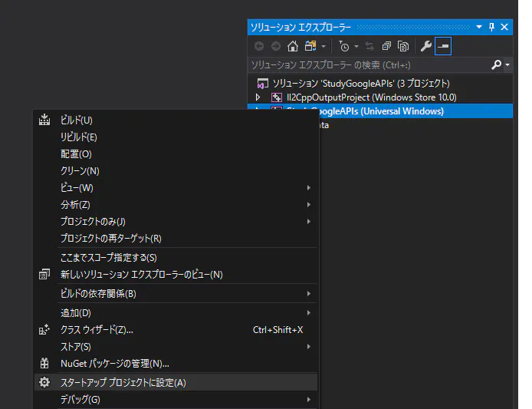Click the solution file icon

[263, 83]
